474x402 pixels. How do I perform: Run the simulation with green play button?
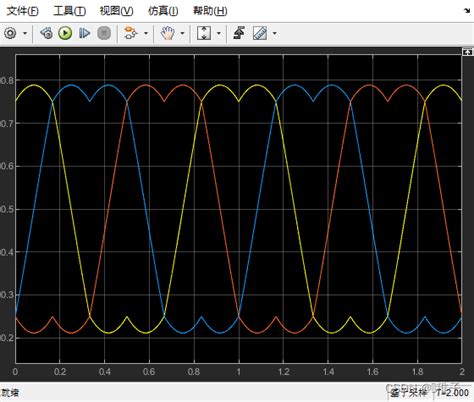65,33
